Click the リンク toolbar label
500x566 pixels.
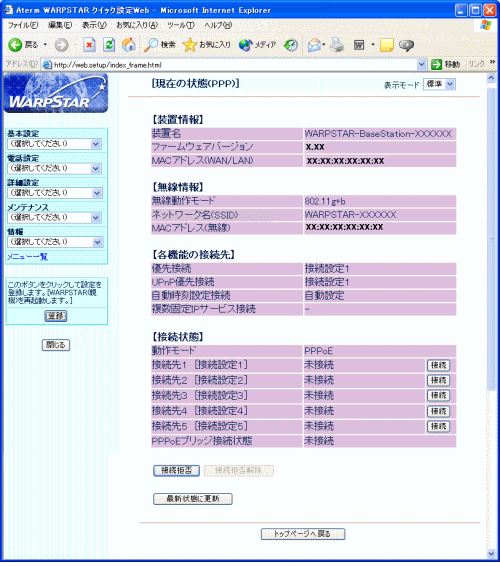tap(477, 64)
